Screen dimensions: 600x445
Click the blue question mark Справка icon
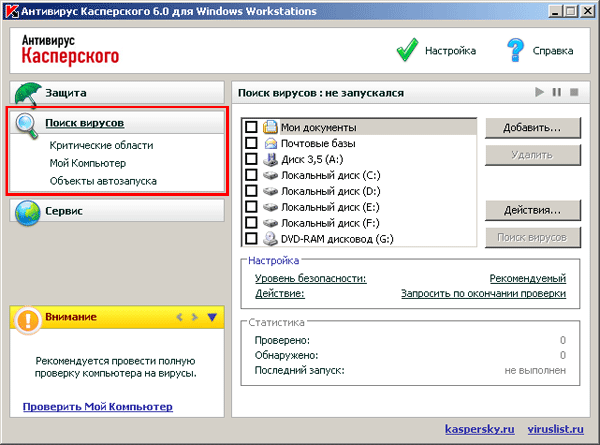pos(515,50)
